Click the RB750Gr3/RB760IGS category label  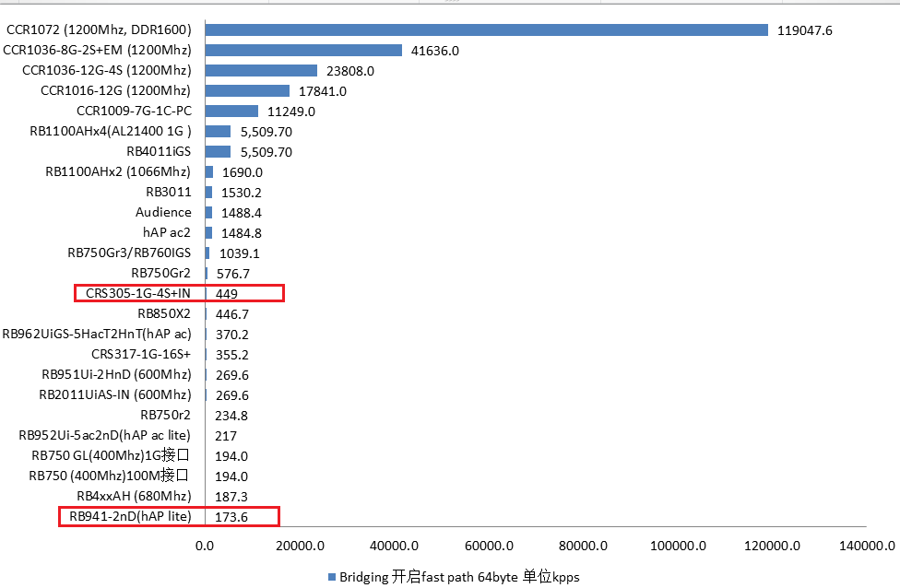point(129,253)
